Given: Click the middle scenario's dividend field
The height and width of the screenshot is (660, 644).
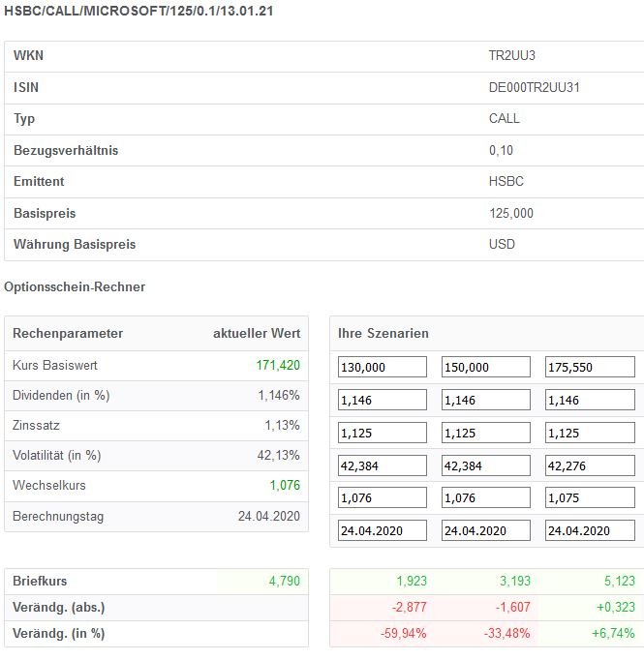Looking at the screenshot, I should [x=485, y=399].
